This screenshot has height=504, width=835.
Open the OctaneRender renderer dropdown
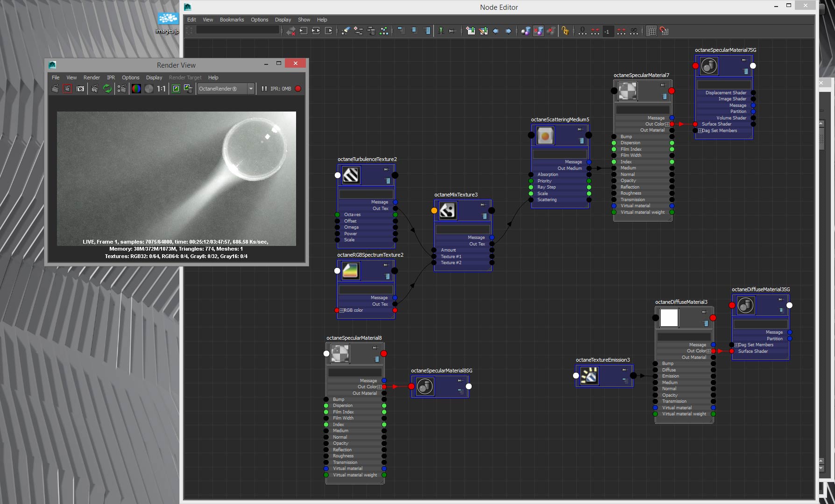226,89
